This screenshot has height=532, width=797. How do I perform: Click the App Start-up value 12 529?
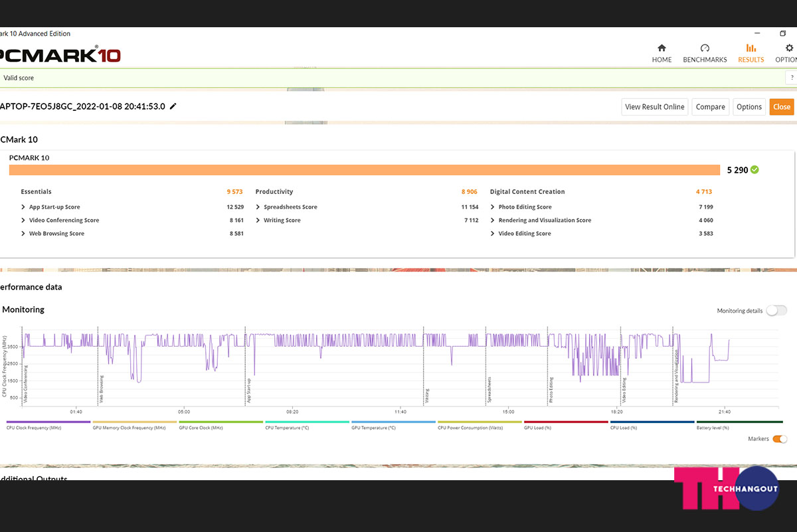click(x=235, y=207)
